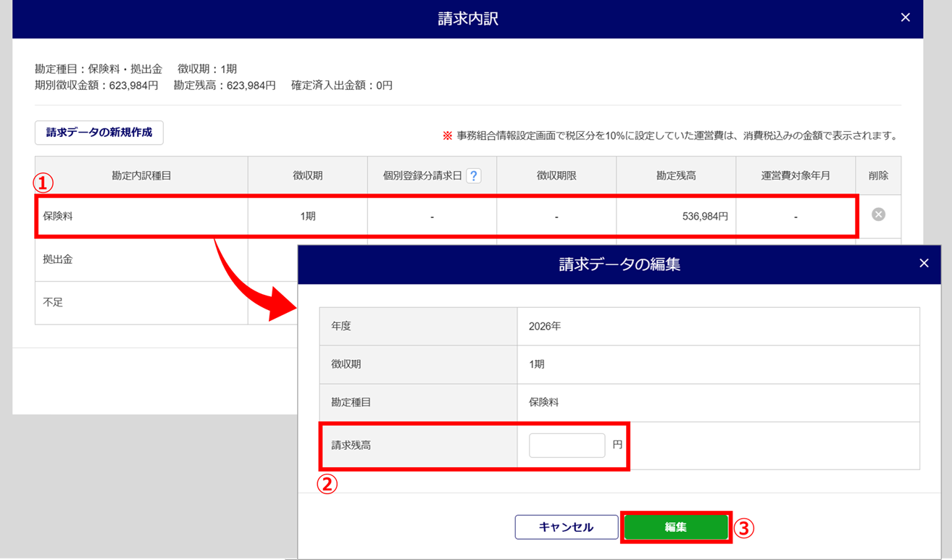Click the 徴収期限 column header
The image size is (952, 560).
click(x=556, y=176)
